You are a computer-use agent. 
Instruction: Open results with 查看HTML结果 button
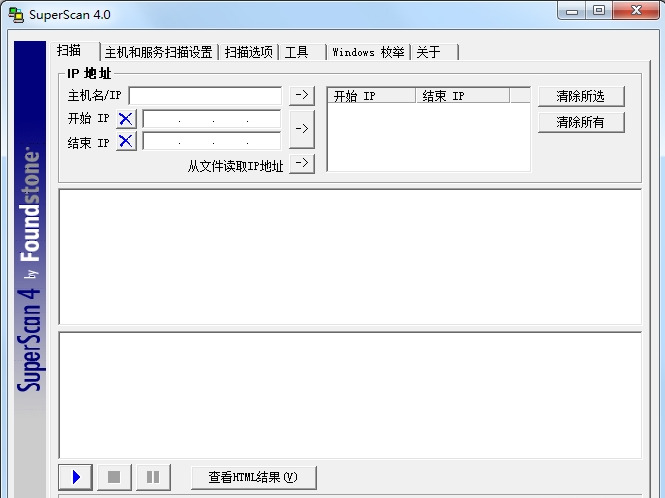[x=254, y=477]
